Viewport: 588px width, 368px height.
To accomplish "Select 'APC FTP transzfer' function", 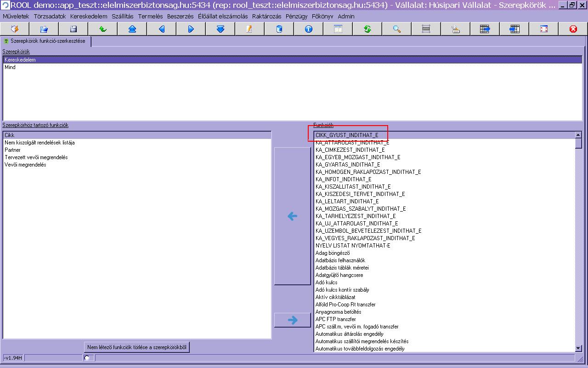I will click(x=445, y=319).
